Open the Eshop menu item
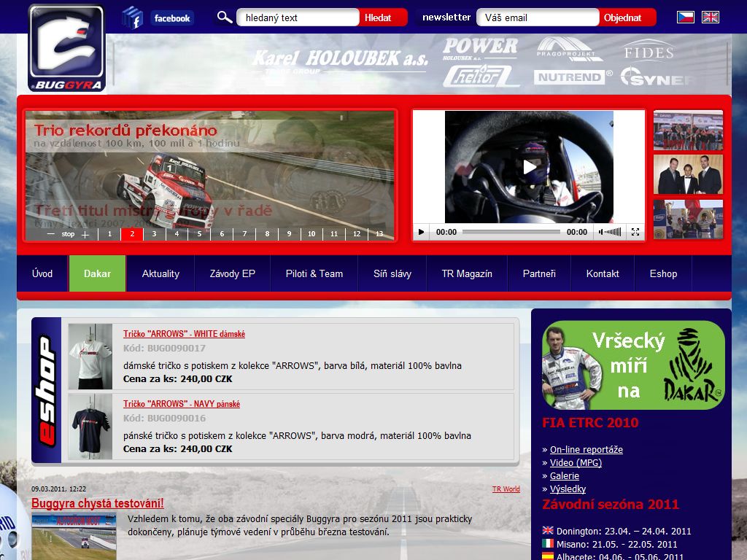This screenshot has width=747, height=560. 663,273
